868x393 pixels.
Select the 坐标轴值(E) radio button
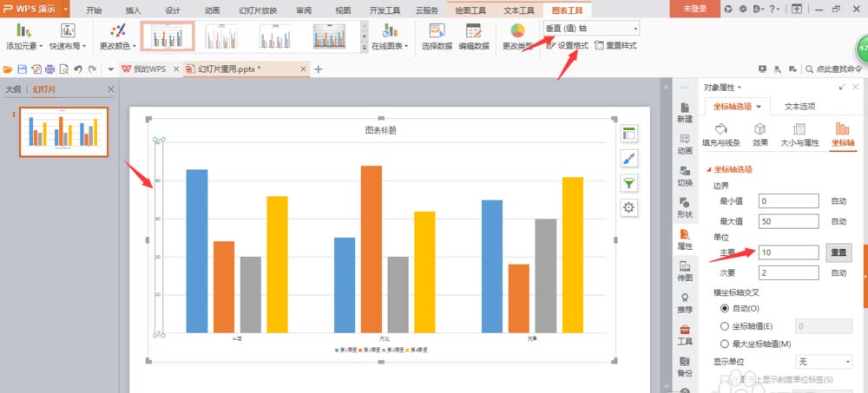(x=725, y=326)
